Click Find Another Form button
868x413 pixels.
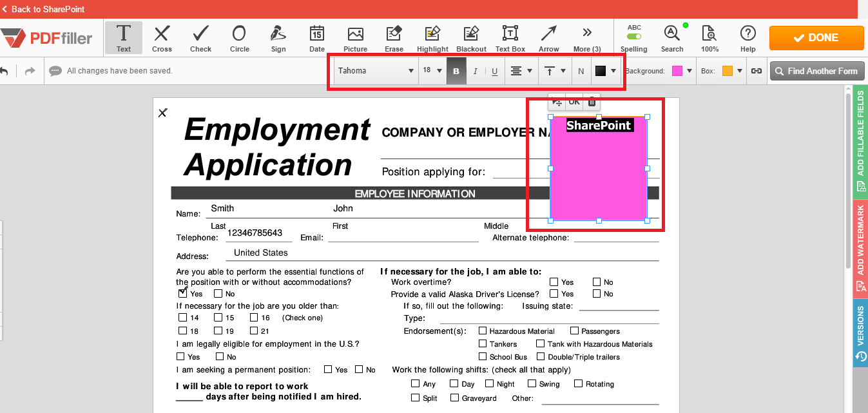(x=816, y=71)
